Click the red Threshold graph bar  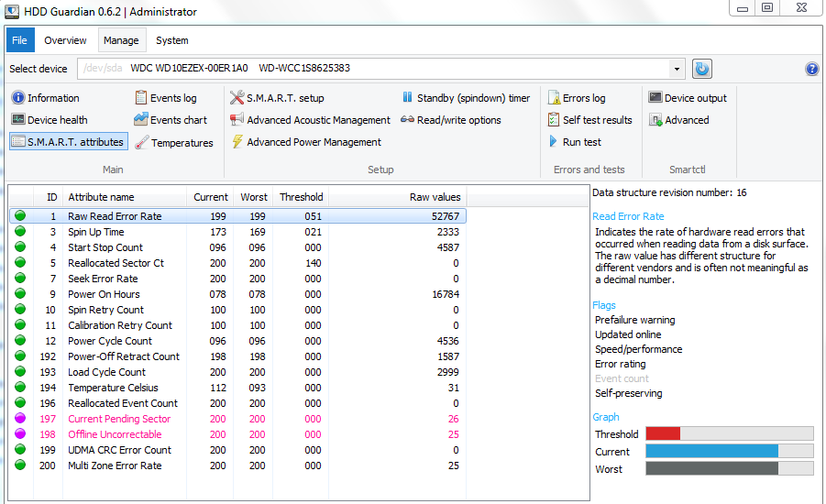663,434
